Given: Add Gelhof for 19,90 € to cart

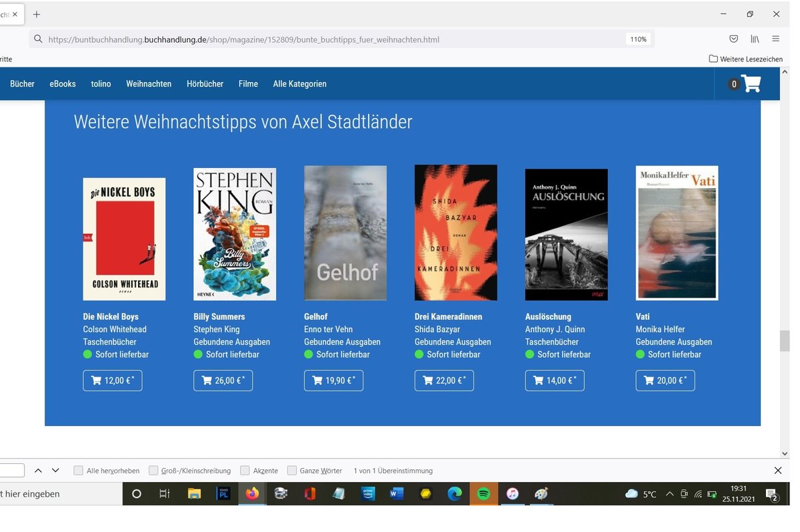Looking at the screenshot, I should 334,380.
